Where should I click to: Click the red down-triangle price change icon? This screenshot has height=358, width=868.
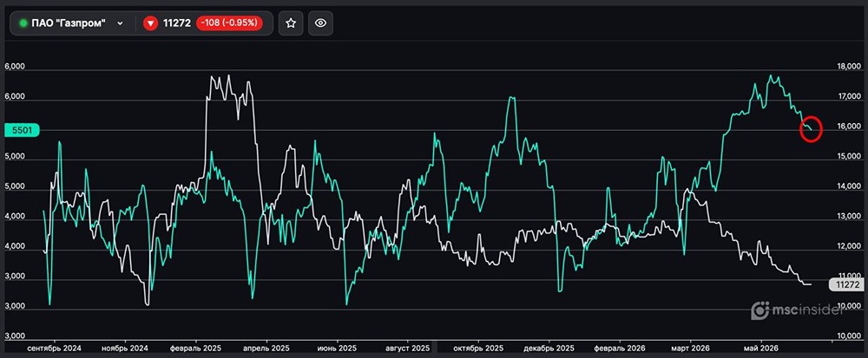[x=150, y=23]
